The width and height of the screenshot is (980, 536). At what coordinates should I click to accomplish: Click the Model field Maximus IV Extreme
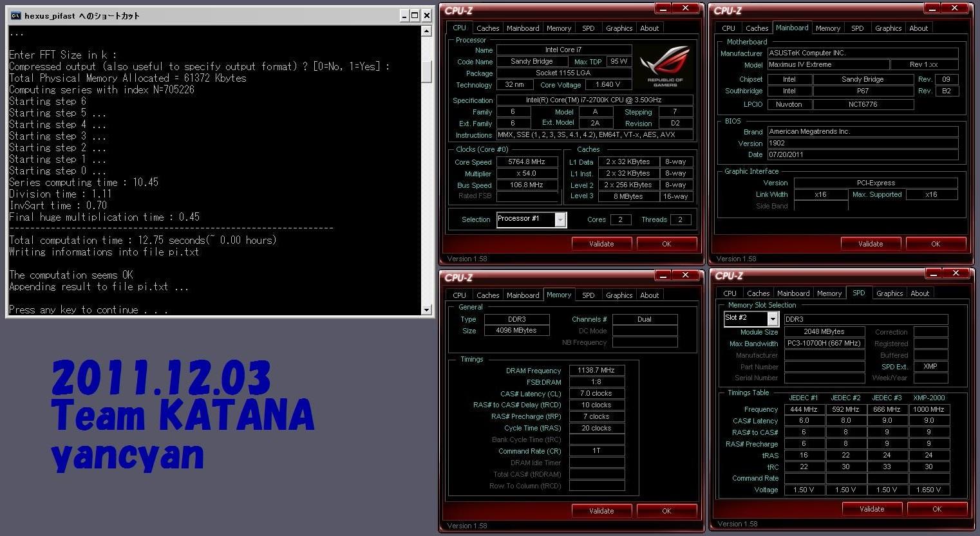point(827,65)
